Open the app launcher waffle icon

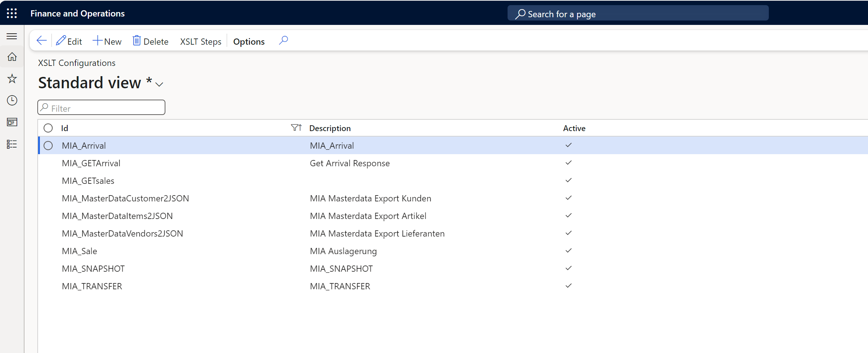(x=12, y=14)
